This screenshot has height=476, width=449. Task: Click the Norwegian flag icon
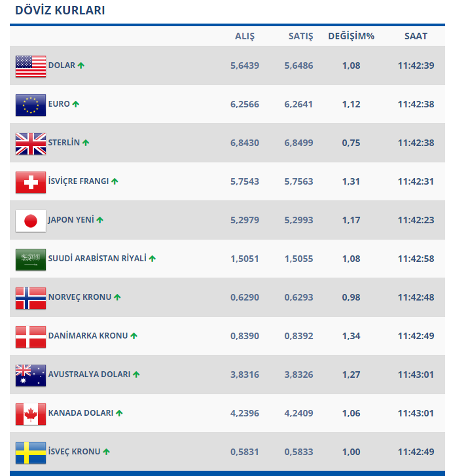[31, 298]
